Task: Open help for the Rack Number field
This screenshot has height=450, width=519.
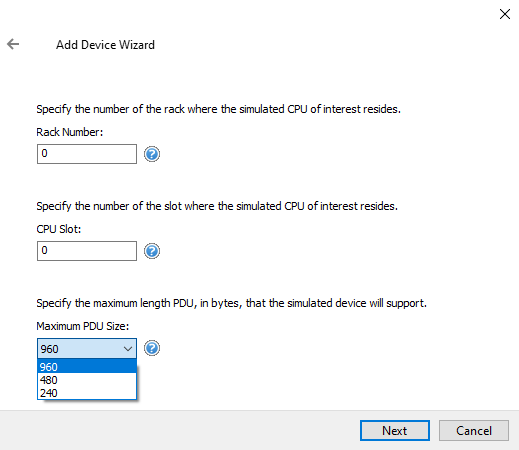Action: (152, 154)
